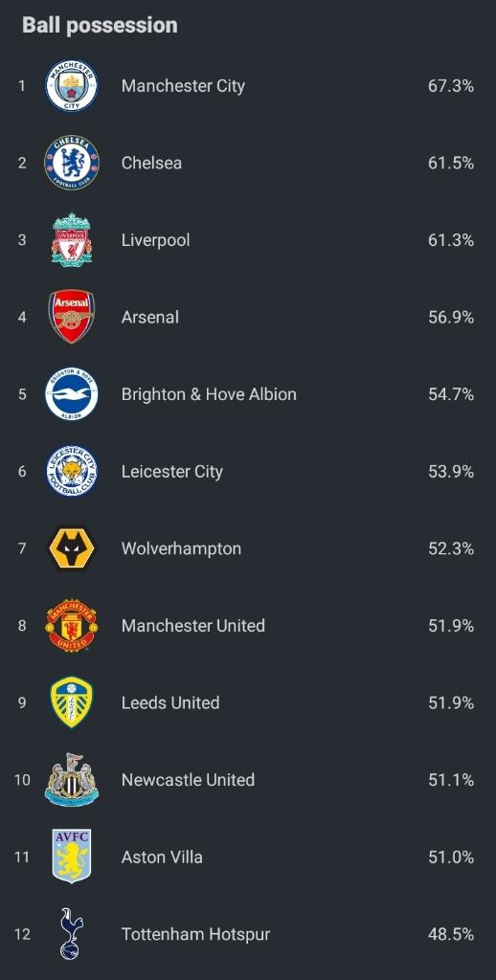Select the Wolverhampton team name

point(181,548)
